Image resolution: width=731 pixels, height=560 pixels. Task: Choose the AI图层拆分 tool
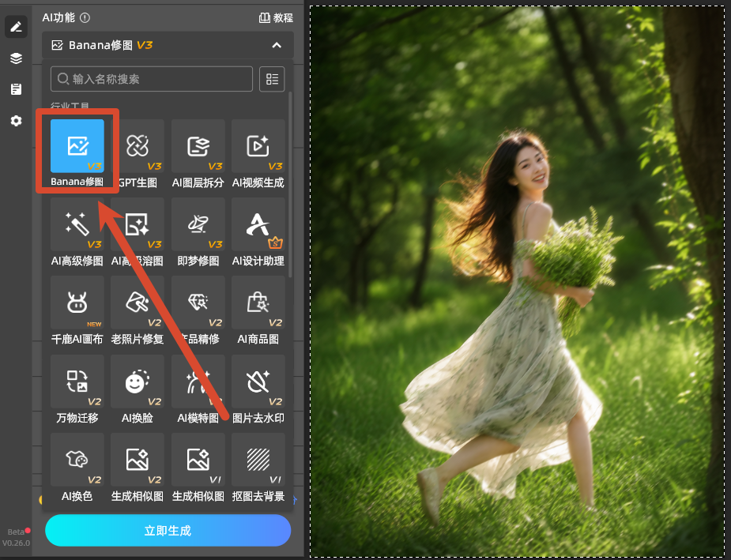tap(198, 146)
